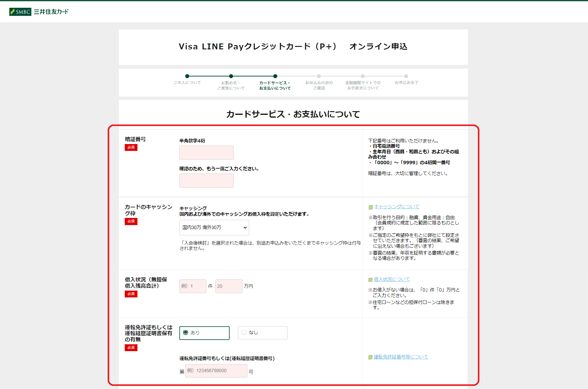Focus the first 暗証番号 PIN input field
The width and height of the screenshot is (588, 389).
206,153
